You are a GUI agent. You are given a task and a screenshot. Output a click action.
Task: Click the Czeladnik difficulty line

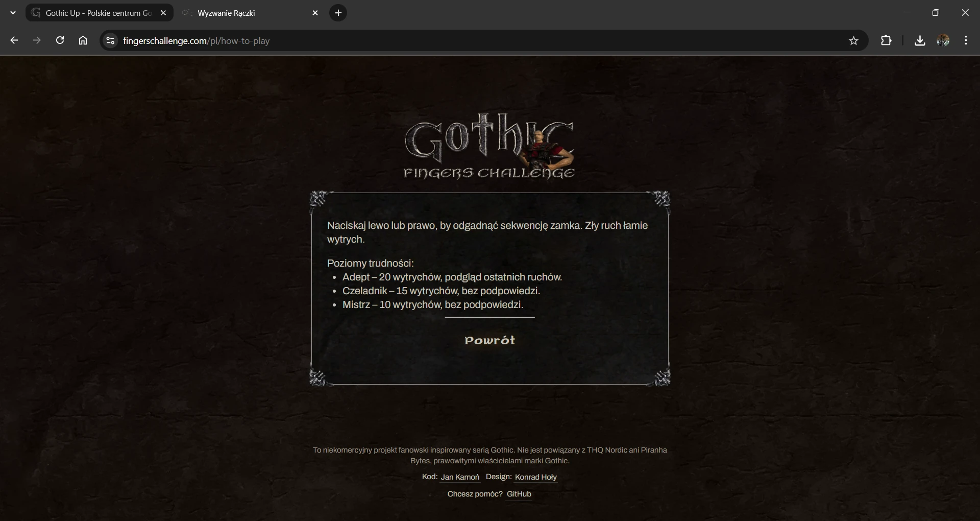point(441,291)
